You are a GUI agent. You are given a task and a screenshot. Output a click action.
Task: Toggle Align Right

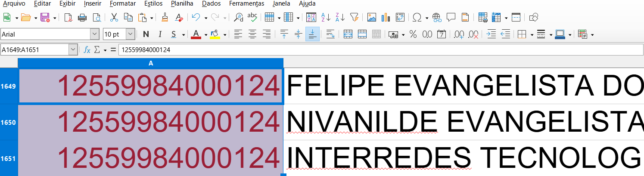point(267,34)
